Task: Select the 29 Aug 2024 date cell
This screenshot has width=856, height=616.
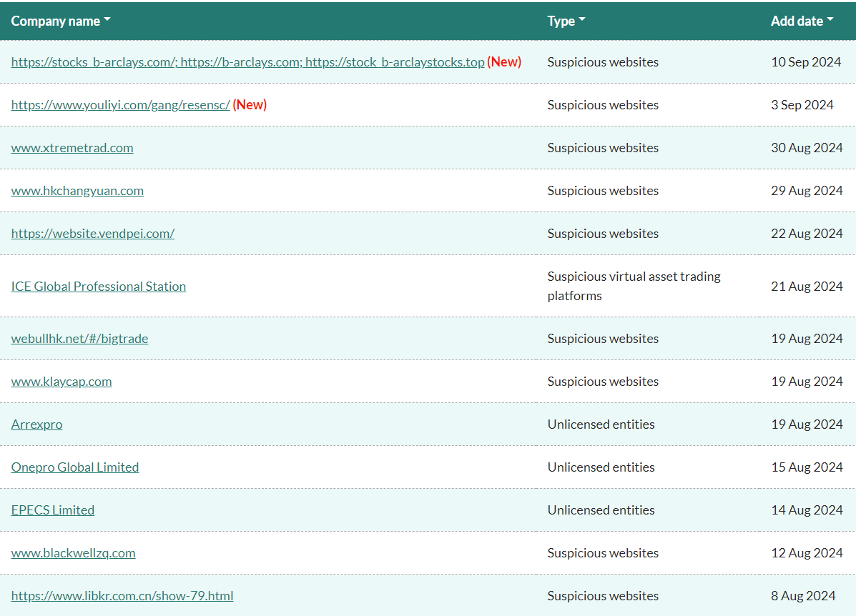Action: [807, 191]
